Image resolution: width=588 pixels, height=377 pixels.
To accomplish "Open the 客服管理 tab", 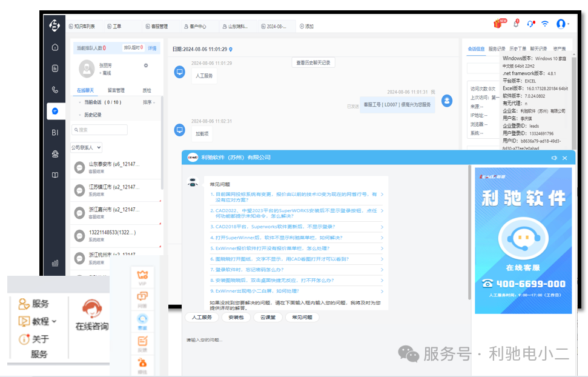I will [x=157, y=26].
